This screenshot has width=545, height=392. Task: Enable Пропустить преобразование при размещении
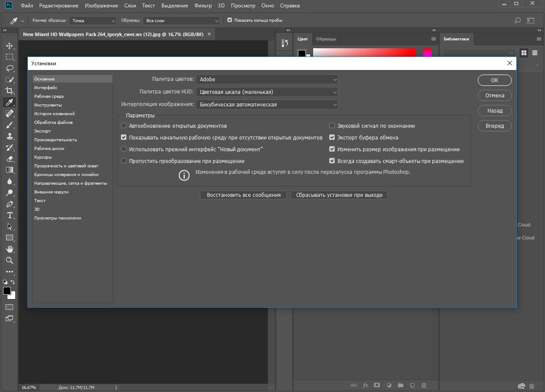pyautogui.click(x=124, y=161)
